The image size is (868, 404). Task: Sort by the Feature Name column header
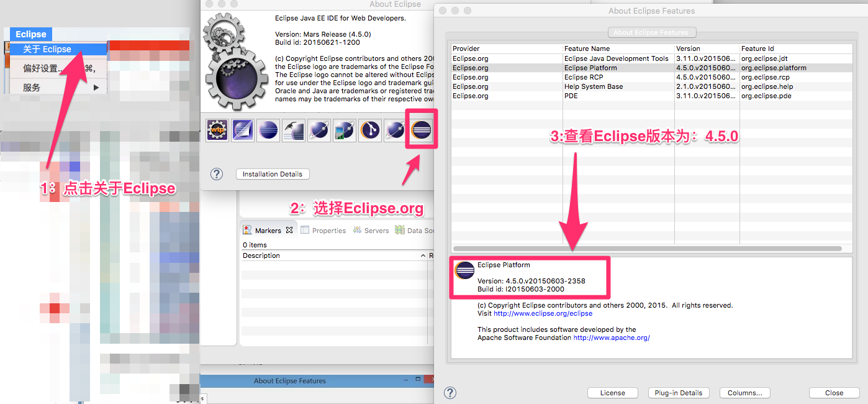point(618,48)
